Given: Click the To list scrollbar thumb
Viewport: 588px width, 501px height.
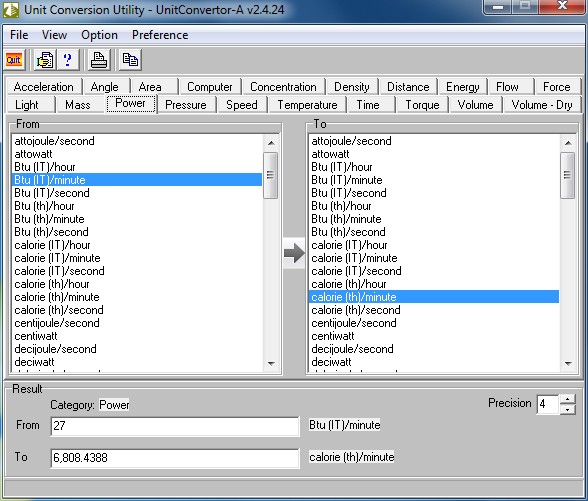Looking at the screenshot, I should 568,175.
